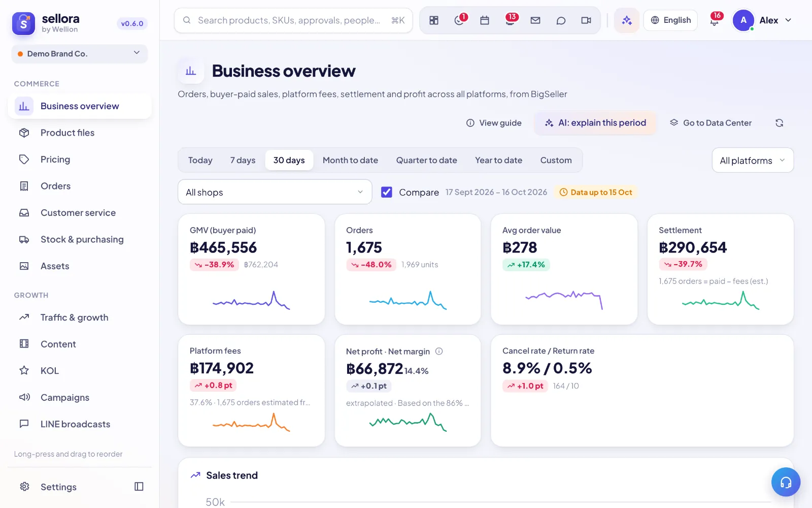Click the Settlement sparkline chart
This screenshot has height=508, width=812.
point(721,300)
